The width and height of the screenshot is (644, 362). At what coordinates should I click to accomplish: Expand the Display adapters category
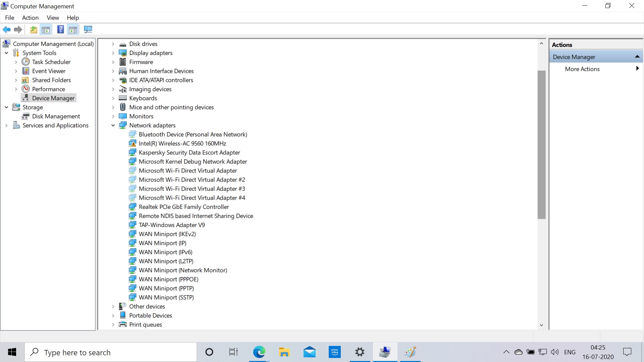pos(113,53)
